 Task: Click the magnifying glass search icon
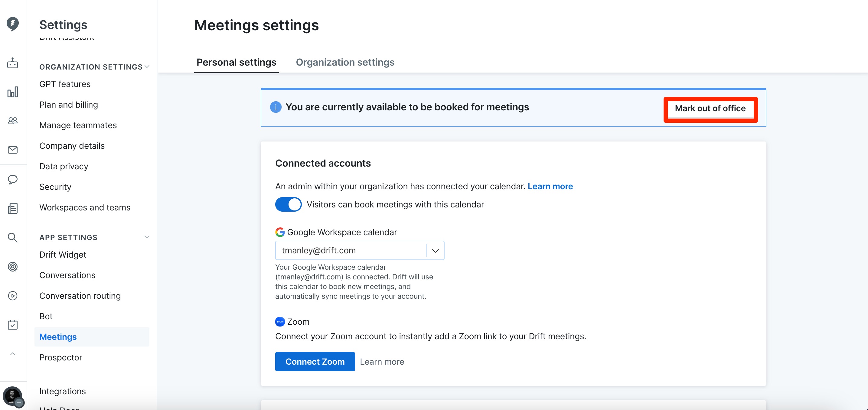tap(13, 238)
